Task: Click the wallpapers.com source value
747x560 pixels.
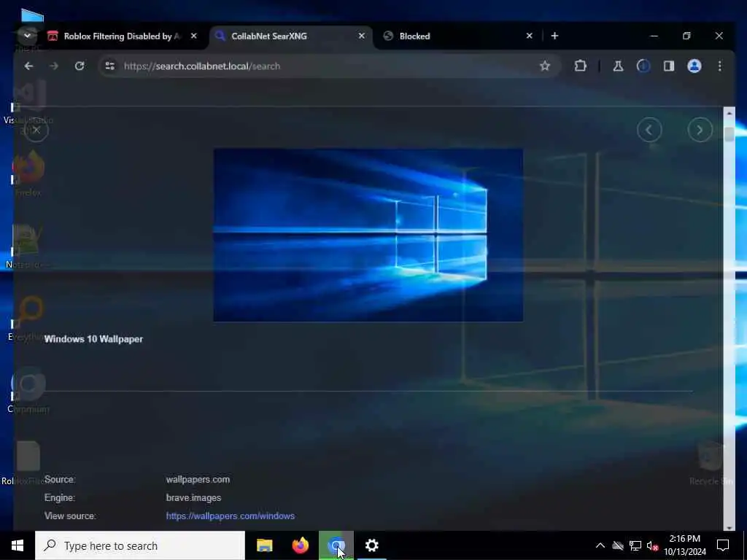Action: pos(198,480)
